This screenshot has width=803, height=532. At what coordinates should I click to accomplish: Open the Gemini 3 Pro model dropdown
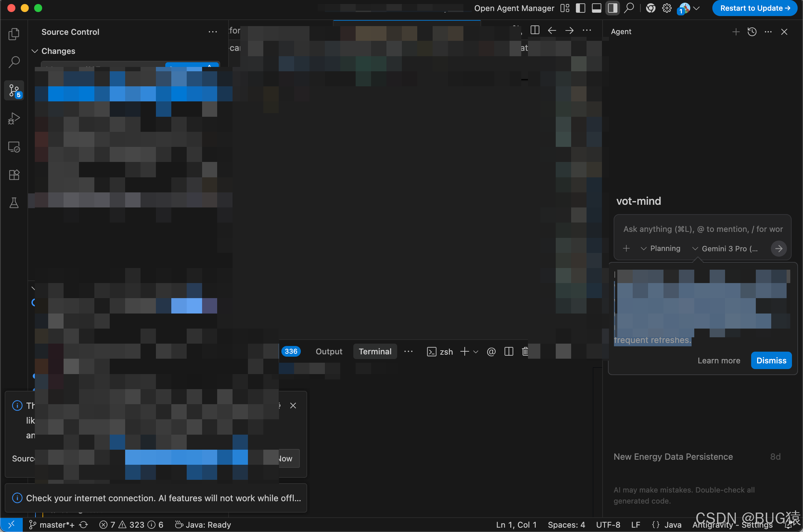coord(725,249)
